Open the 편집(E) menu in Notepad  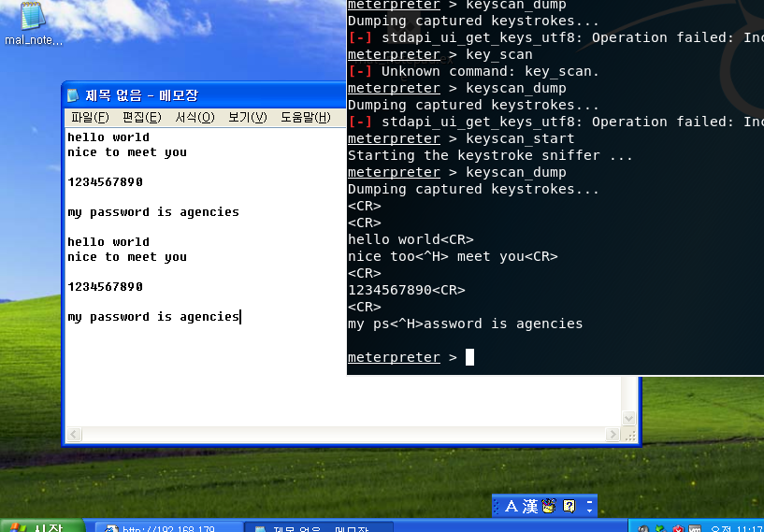[x=142, y=118]
